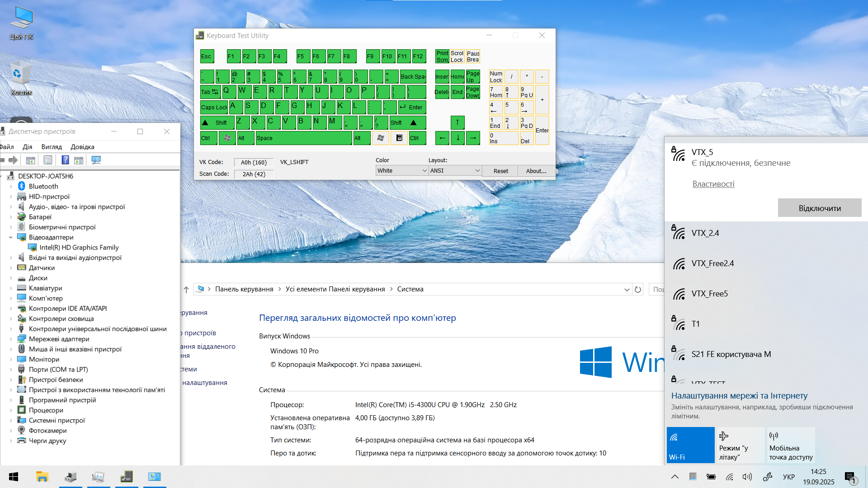This screenshot has height=488, width=868.
Task: Click the Forward arrow in Device Manager toolbar
Action: pos(13,160)
